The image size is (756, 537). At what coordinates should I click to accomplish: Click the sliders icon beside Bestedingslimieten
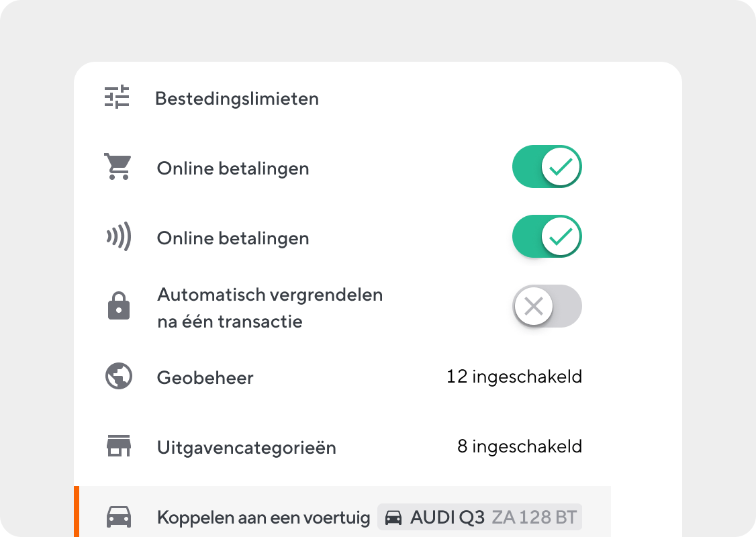[x=117, y=97]
